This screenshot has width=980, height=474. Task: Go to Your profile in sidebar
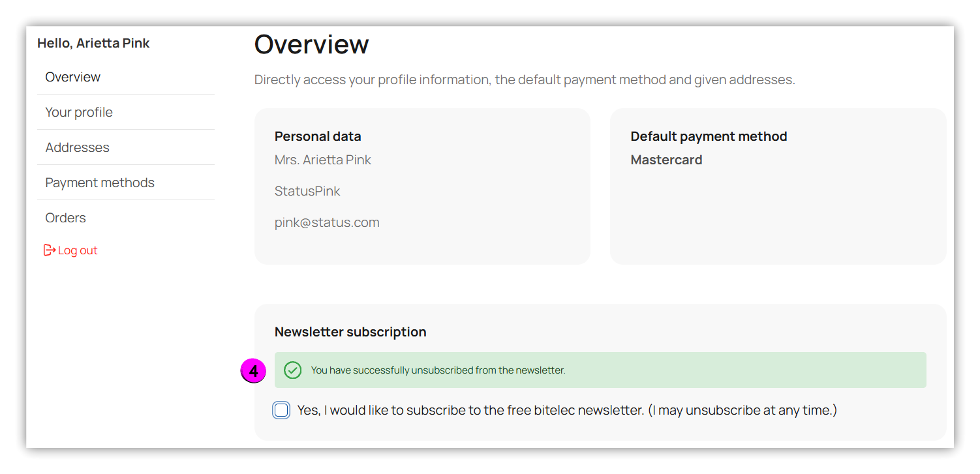79,112
